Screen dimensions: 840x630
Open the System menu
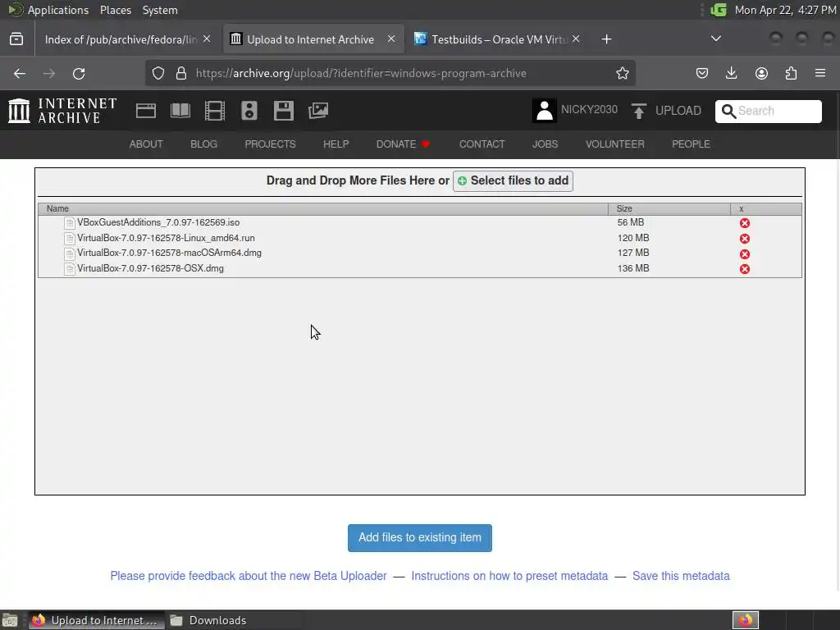(160, 10)
